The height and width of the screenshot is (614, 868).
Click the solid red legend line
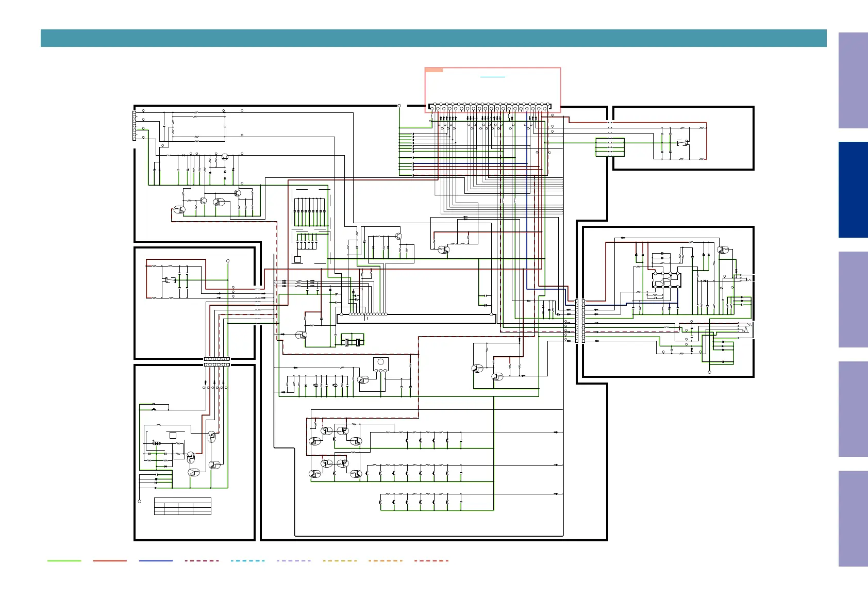pyautogui.click(x=110, y=560)
